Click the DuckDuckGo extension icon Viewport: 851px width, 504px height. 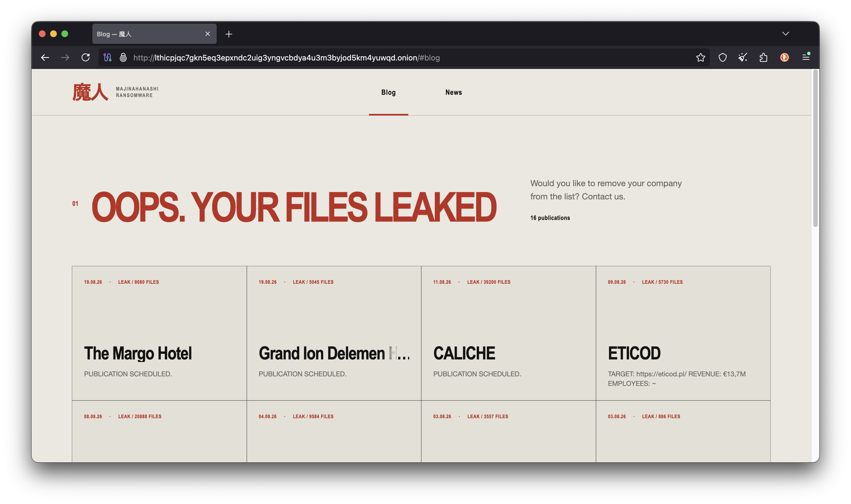pyautogui.click(x=784, y=58)
